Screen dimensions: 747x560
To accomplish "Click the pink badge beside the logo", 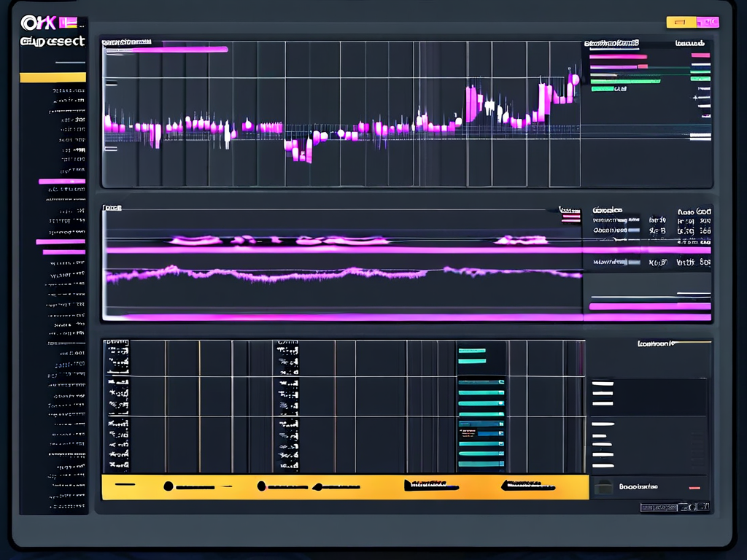I will tap(69, 23).
